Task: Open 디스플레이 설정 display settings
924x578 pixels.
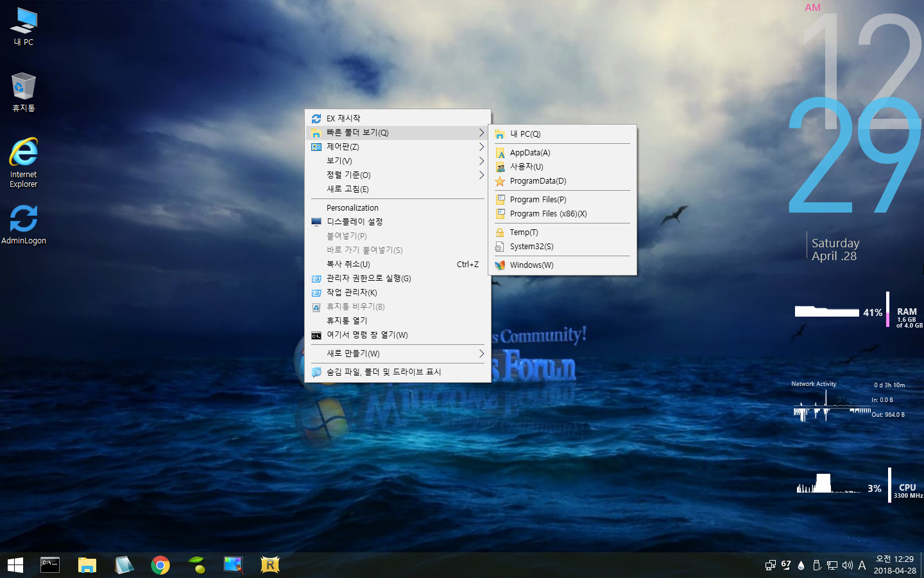Action: coord(398,222)
